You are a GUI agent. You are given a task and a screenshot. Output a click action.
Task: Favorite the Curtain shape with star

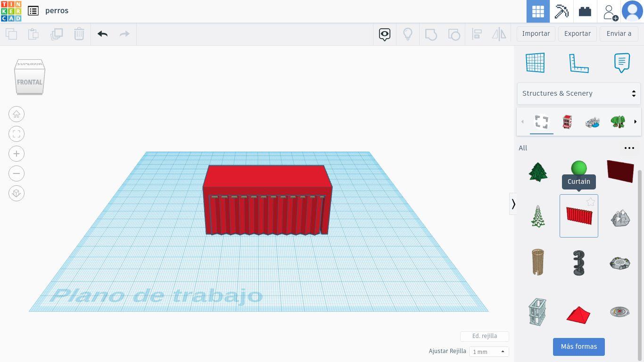click(x=590, y=202)
